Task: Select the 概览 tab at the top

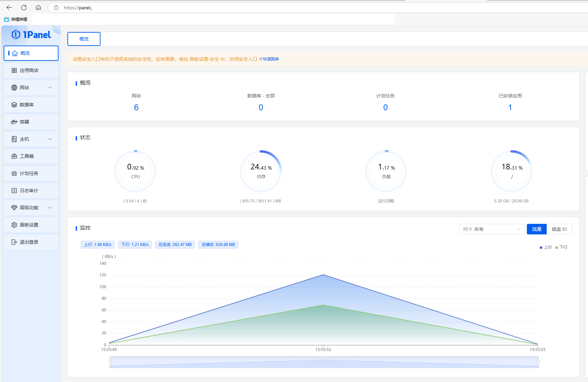Action: (84, 39)
